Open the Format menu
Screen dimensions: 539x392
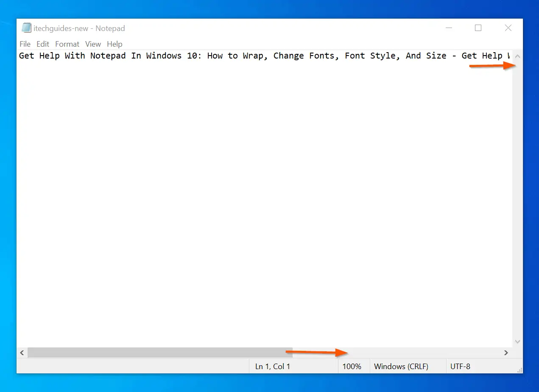pyautogui.click(x=67, y=44)
